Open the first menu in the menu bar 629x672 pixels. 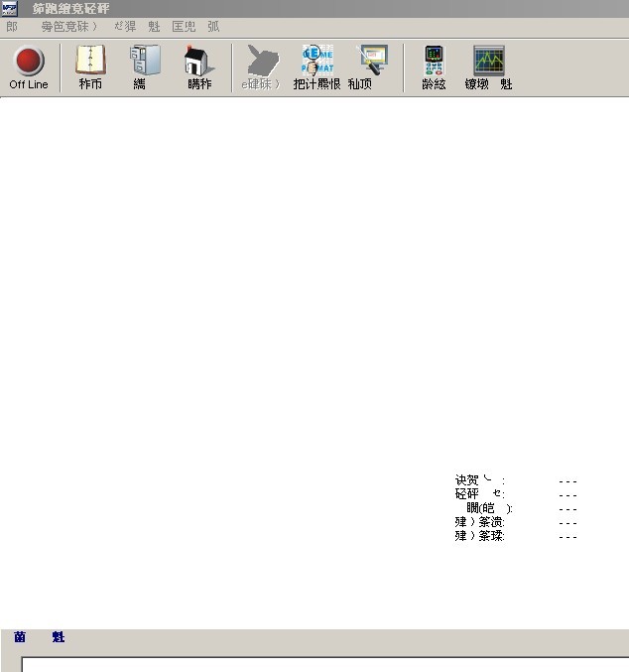[12, 27]
